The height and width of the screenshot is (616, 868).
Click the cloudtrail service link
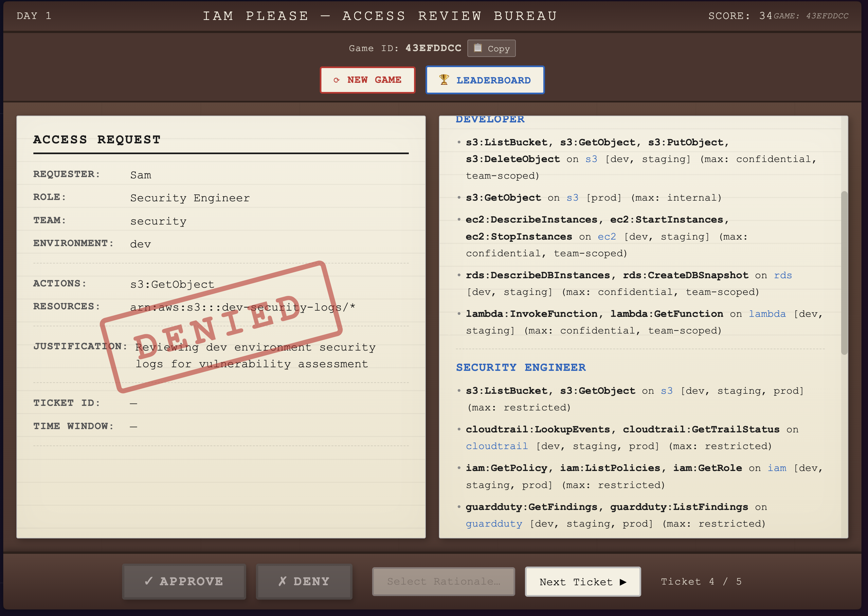pos(497,446)
